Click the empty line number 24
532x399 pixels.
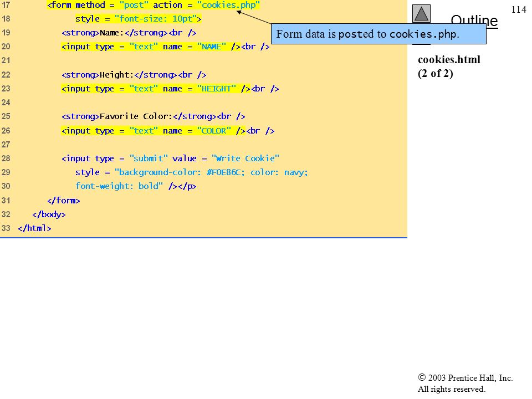[6, 103]
